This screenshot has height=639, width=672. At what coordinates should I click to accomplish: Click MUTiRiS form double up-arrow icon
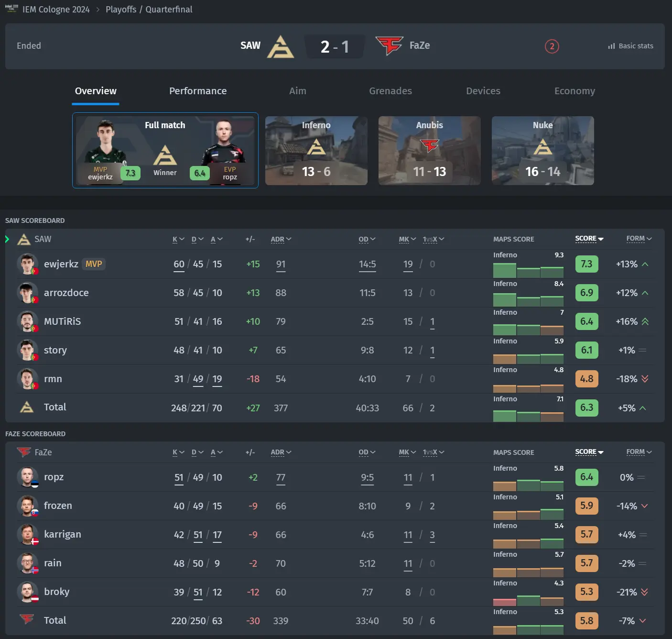click(645, 321)
